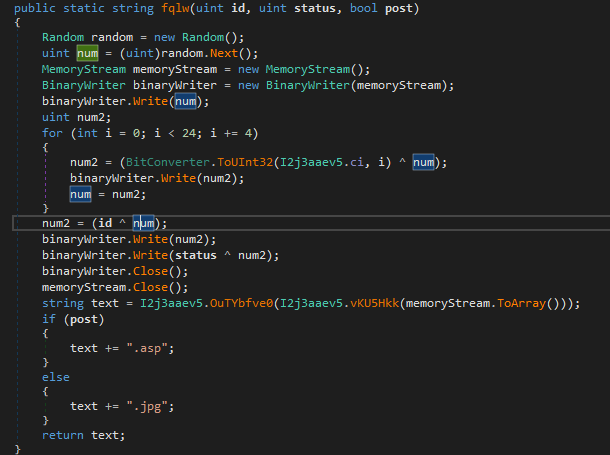The height and width of the screenshot is (455, 610).
Task: Click the highlighted num variable declaration
Action: (x=88, y=53)
